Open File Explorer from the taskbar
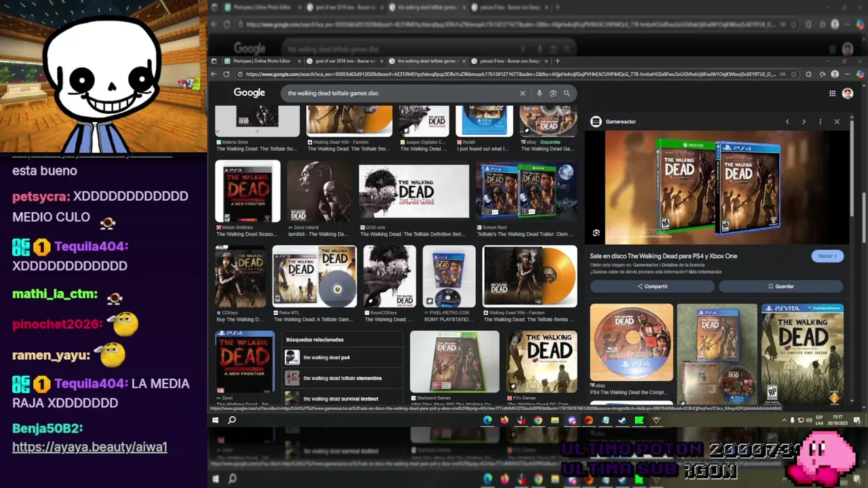Image resolution: width=868 pixels, height=488 pixels. coord(555,420)
